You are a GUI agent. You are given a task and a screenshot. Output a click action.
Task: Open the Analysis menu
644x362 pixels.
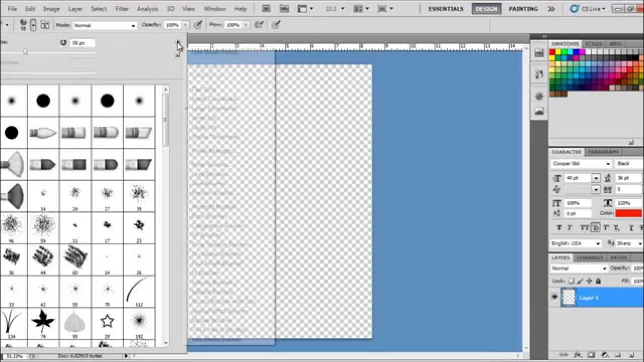[x=147, y=9]
